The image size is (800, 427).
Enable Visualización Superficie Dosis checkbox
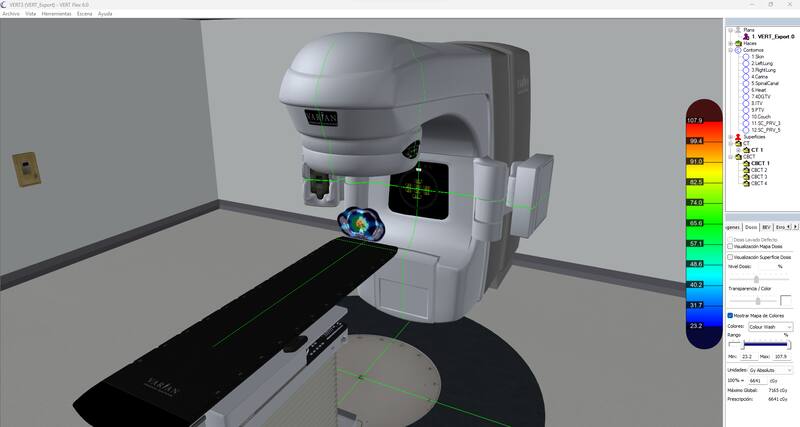pos(730,257)
